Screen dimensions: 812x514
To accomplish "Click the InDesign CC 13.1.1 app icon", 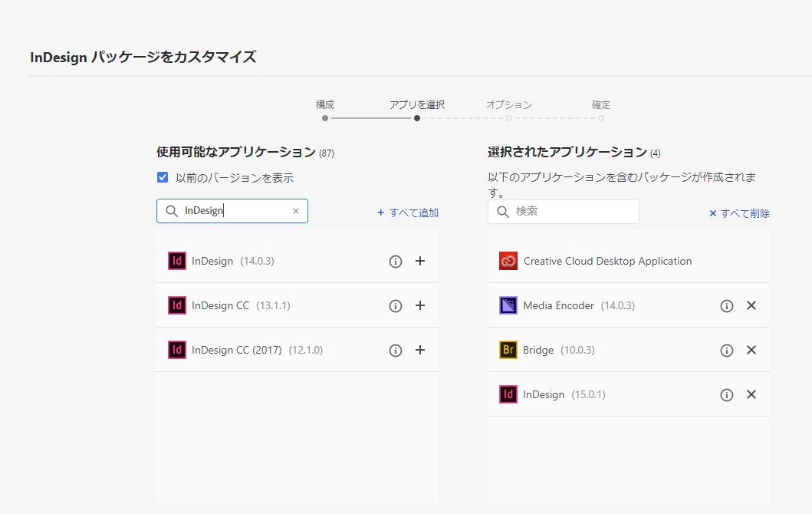I will point(177,305).
